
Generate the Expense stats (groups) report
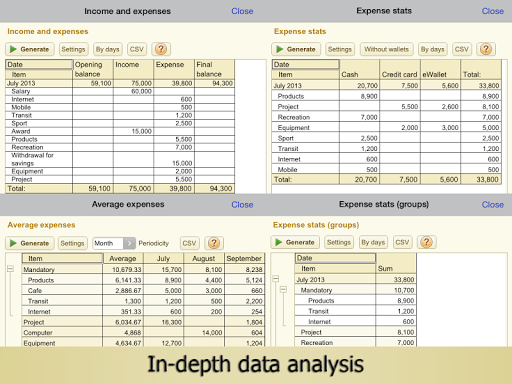click(295, 242)
